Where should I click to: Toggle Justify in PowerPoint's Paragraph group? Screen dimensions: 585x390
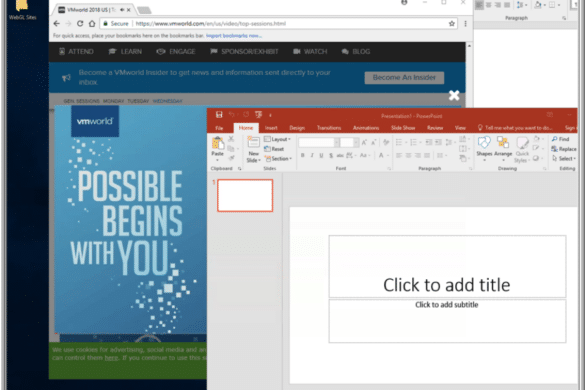pyautogui.click(x=427, y=155)
